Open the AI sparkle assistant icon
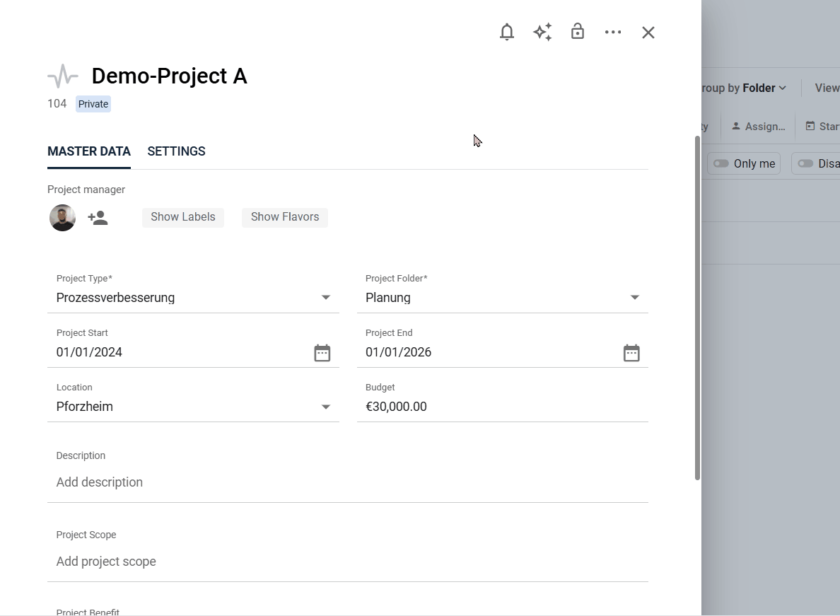Viewport: 840px width, 616px height. tap(542, 33)
